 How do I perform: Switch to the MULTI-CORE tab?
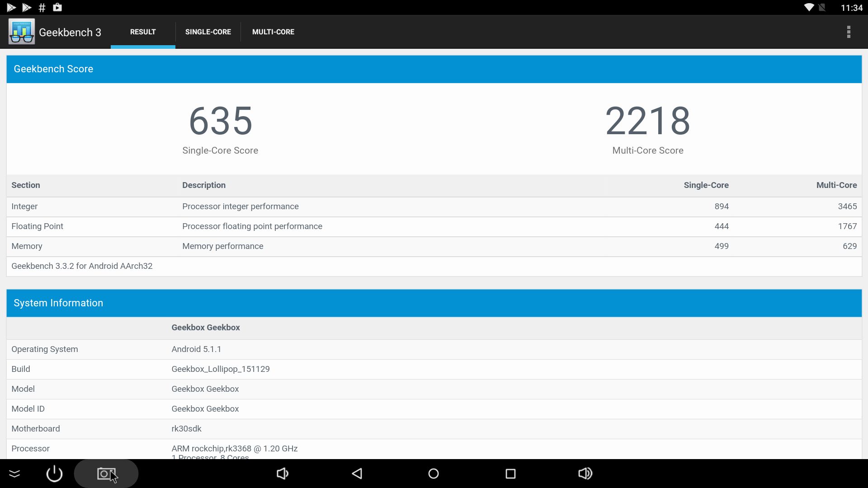[x=273, y=32]
